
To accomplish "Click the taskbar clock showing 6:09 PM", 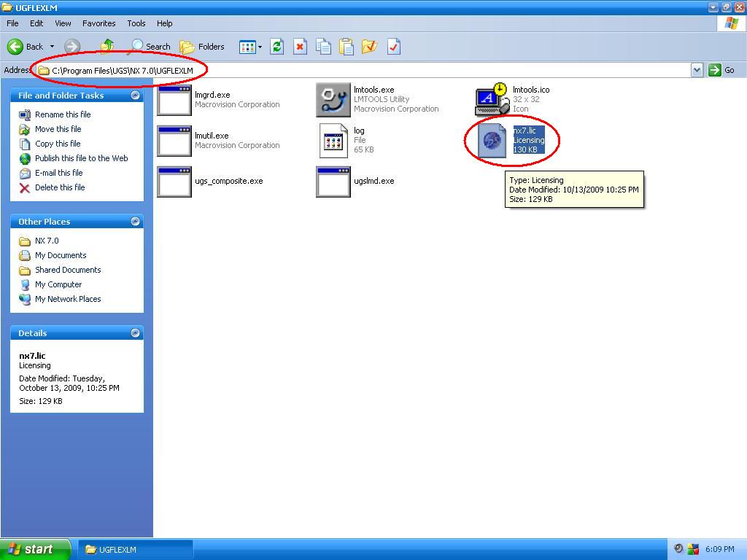I will (x=719, y=550).
